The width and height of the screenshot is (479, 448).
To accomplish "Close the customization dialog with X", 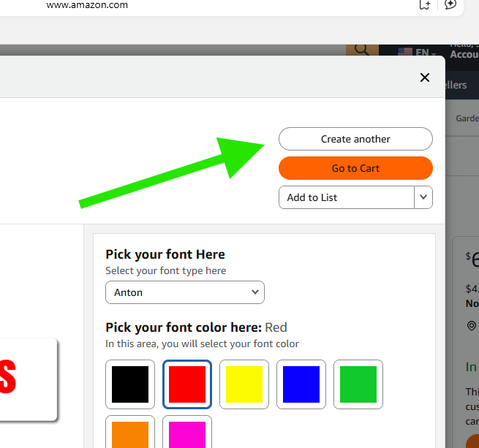I will pyautogui.click(x=424, y=77).
